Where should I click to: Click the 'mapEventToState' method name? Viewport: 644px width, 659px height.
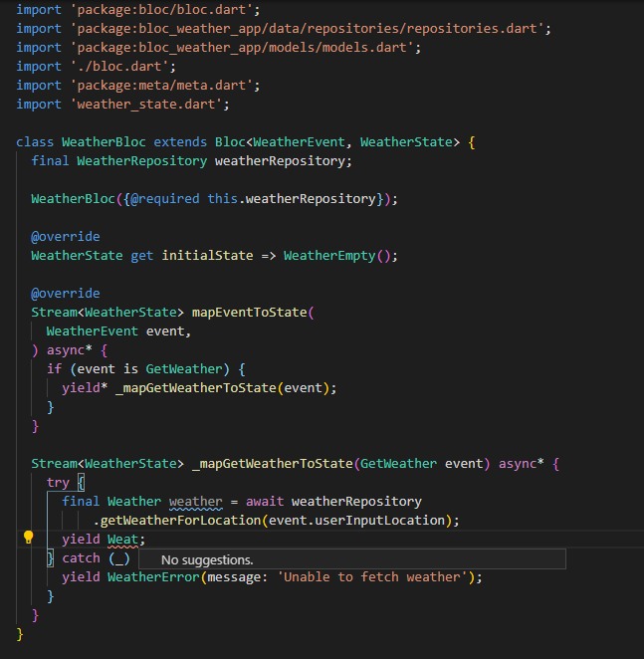click(250, 312)
